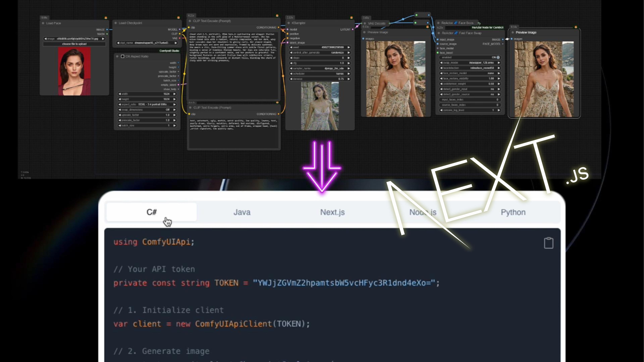The width and height of the screenshot is (644, 362).
Task: Click the fox badge above KSampler node
Action: (351, 18)
